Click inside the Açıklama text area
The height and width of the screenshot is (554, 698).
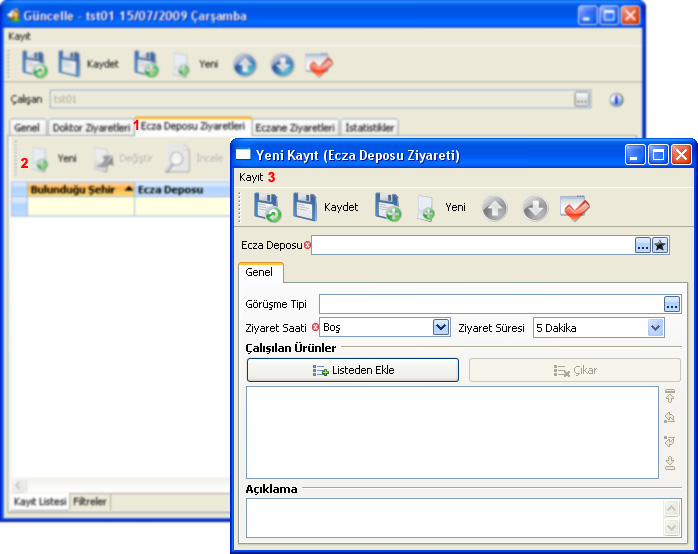pyautogui.click(x=450, y=518)
